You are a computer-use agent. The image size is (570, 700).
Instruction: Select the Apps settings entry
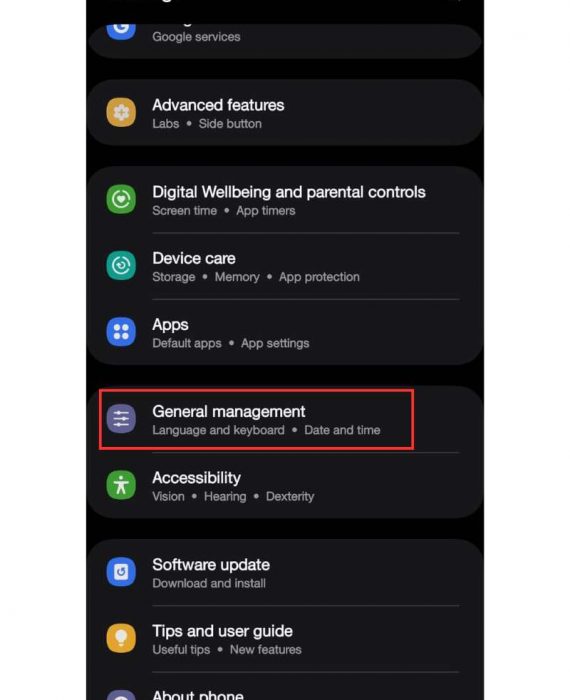285,332
